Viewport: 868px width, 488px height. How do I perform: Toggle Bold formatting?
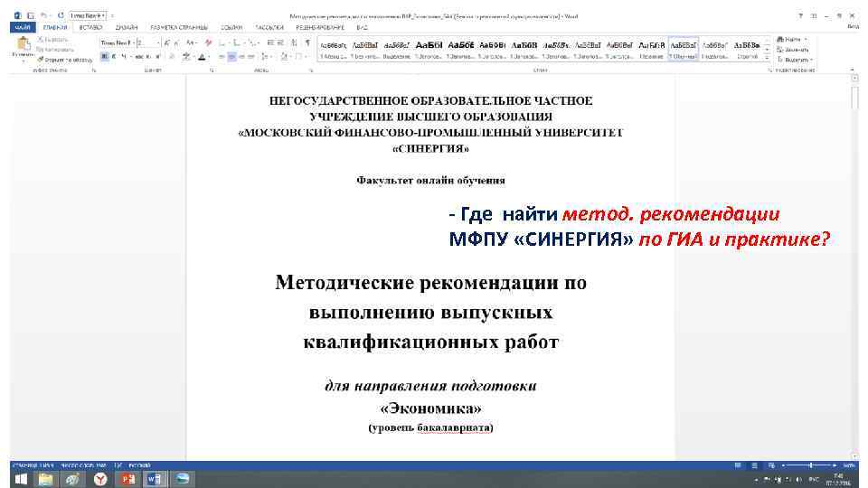(x=105, y=56)
